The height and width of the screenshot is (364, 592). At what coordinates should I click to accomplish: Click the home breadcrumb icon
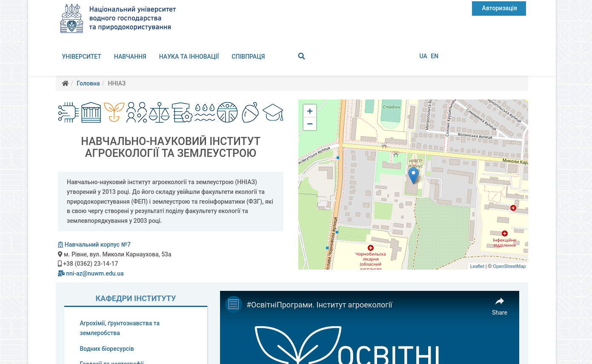[x=65, y=83]
